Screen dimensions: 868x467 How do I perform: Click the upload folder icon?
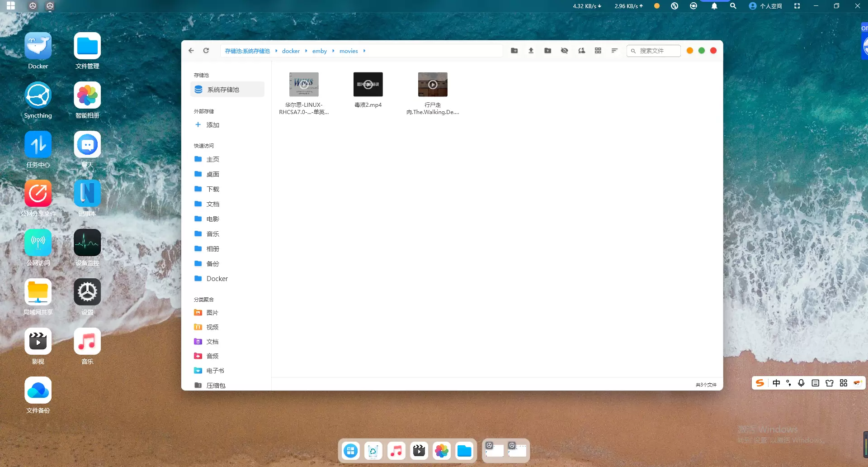click(547, 51)
